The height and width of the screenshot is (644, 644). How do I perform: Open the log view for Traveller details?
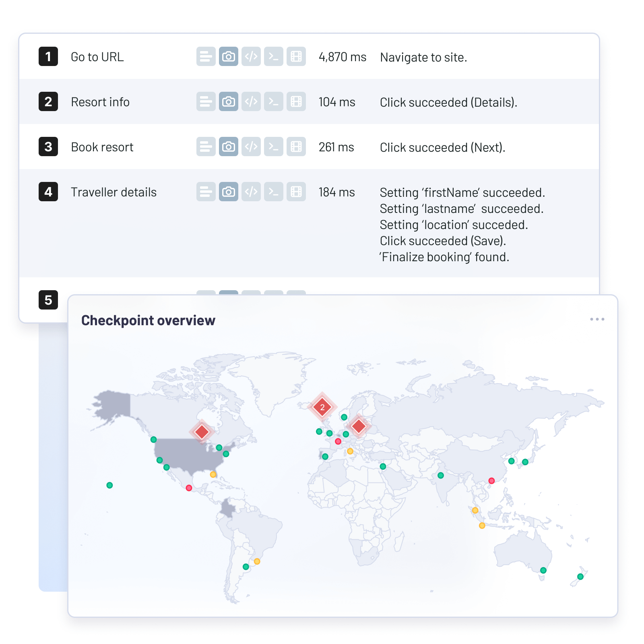pos(206,192)
